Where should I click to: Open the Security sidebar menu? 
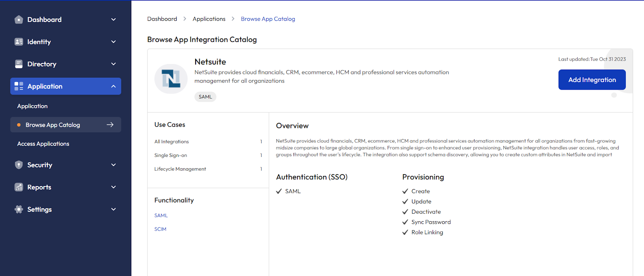[66, 165]
